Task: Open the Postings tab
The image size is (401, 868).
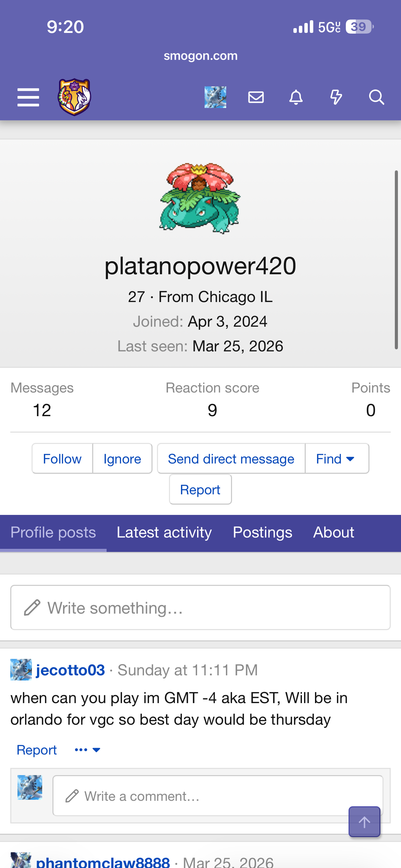Action: [x=263, y=533]
